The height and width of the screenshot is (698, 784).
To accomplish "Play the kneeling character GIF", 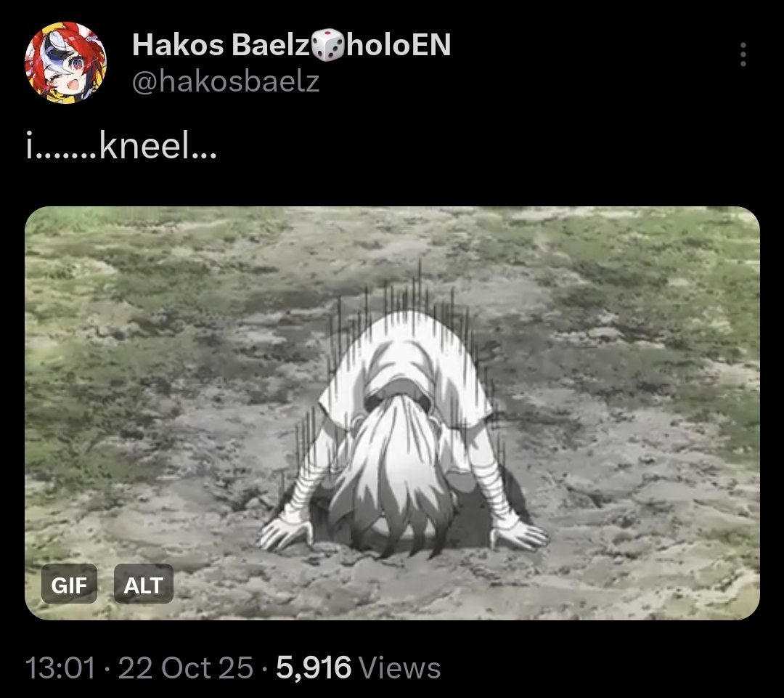I will coord(392,413).
